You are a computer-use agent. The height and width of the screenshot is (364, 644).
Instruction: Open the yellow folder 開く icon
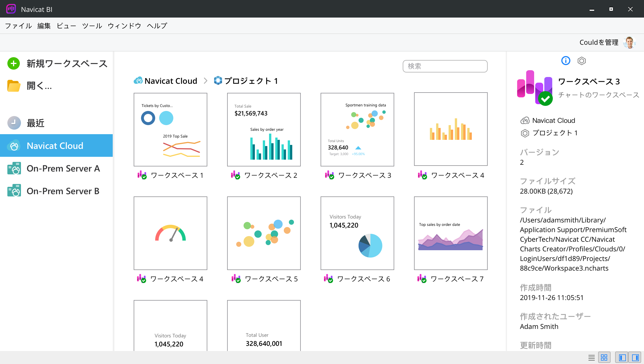tap(14, 86)
